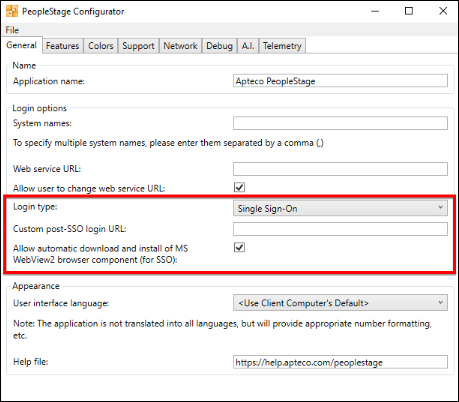Click the PeopleStage Configurator app icon
The image size is (459, 402).
click(12, 11)
